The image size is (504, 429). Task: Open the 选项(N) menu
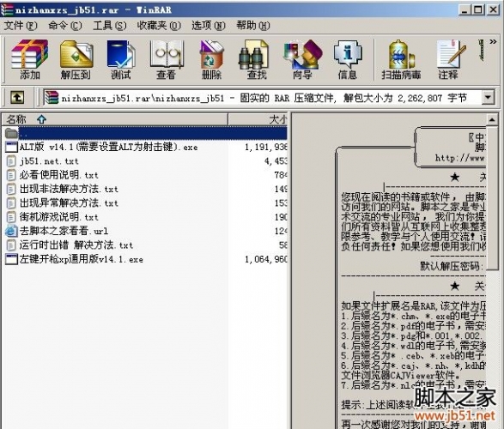(209, 26)
